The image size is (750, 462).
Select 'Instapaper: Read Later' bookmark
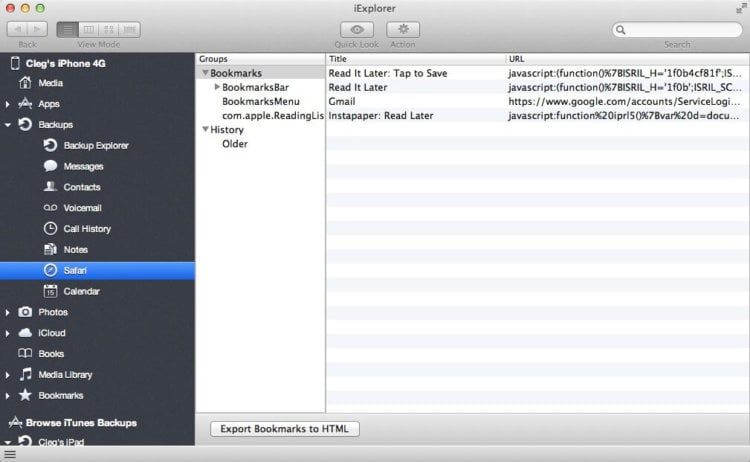[x=381, y=115]
